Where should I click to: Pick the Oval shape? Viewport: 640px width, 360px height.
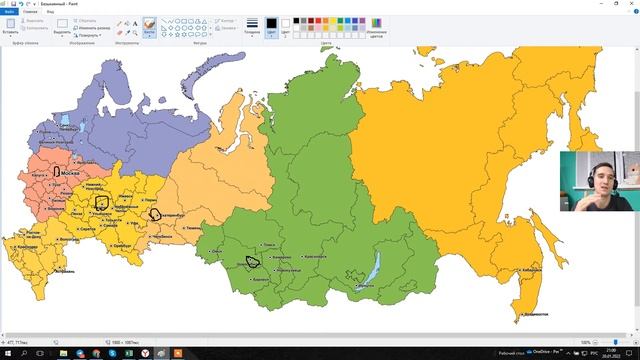coord(178,21)
